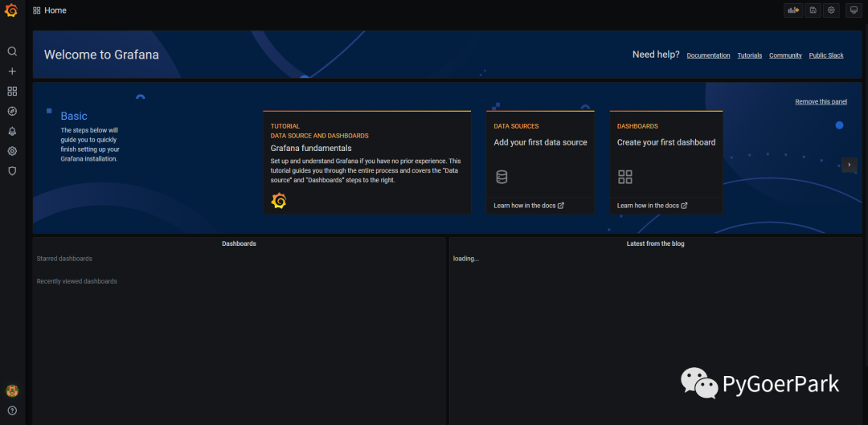Expand next setup steps with the right arrow
This screenshot has width=868, height=425.
[x=850, y=165]
